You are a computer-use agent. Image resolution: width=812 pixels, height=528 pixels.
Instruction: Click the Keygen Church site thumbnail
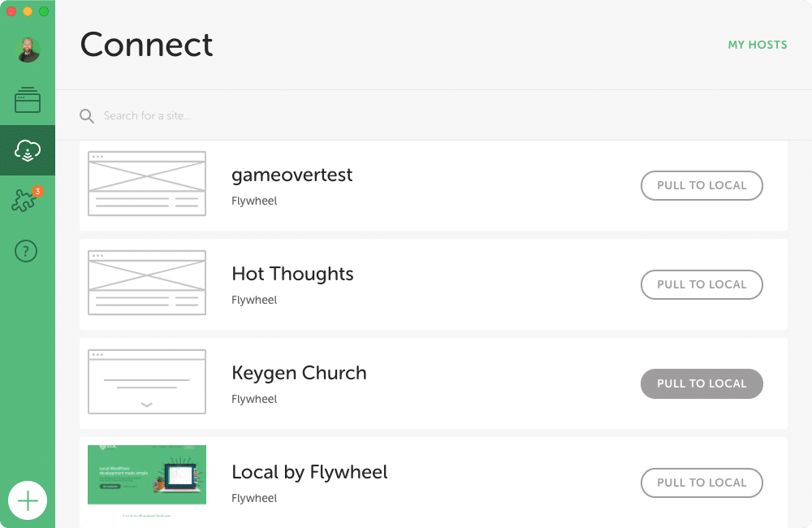tap(147, 381)
